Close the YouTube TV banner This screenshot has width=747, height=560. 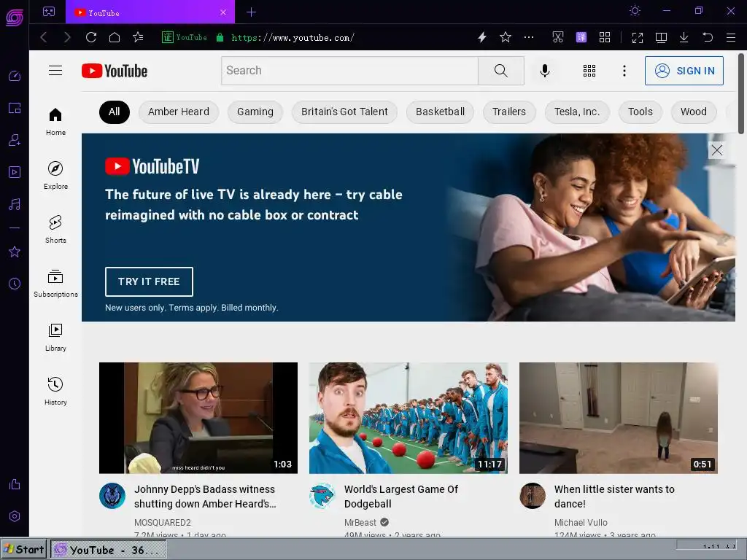pyautogui.click(x=716, y=150)
